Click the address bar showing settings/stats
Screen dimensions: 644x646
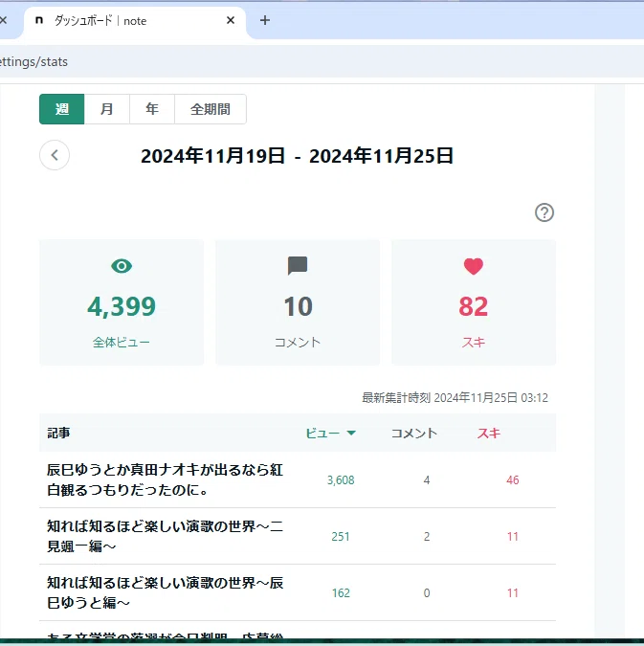[x=322, y=62]
